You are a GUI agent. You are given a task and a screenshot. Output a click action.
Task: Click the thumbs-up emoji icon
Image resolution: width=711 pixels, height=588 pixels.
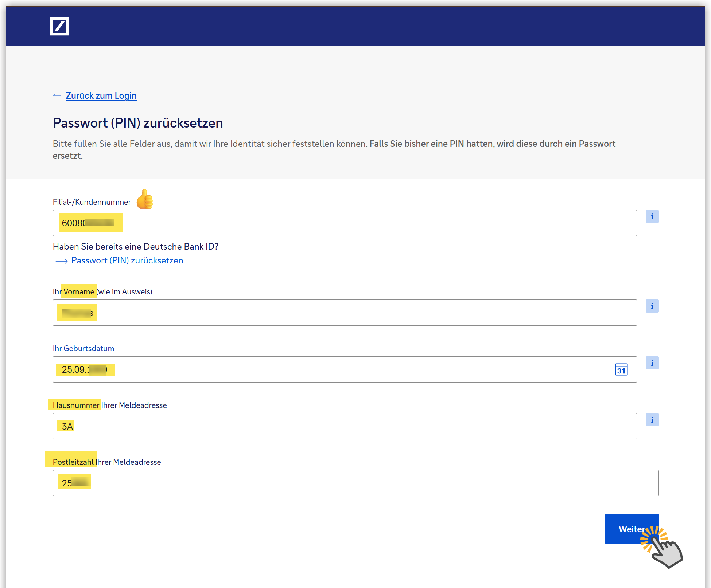[145, 200]
